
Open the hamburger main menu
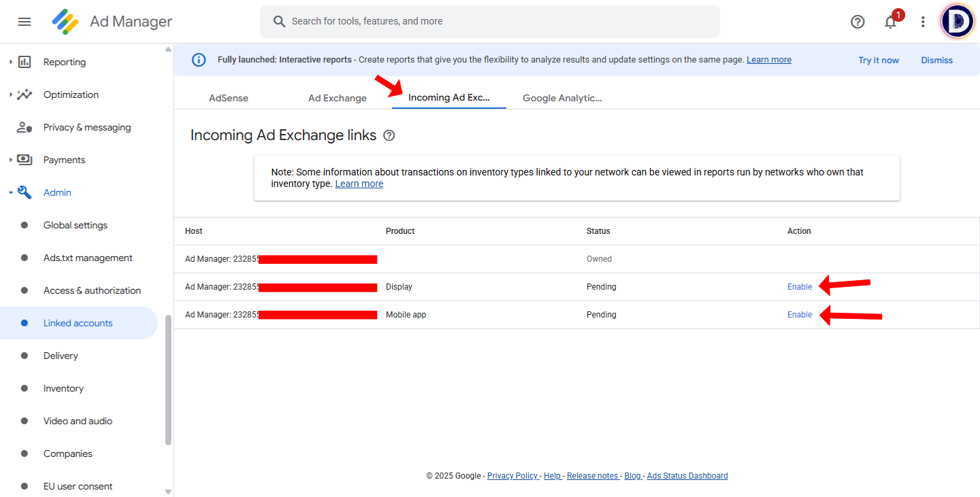pos(24,22)
